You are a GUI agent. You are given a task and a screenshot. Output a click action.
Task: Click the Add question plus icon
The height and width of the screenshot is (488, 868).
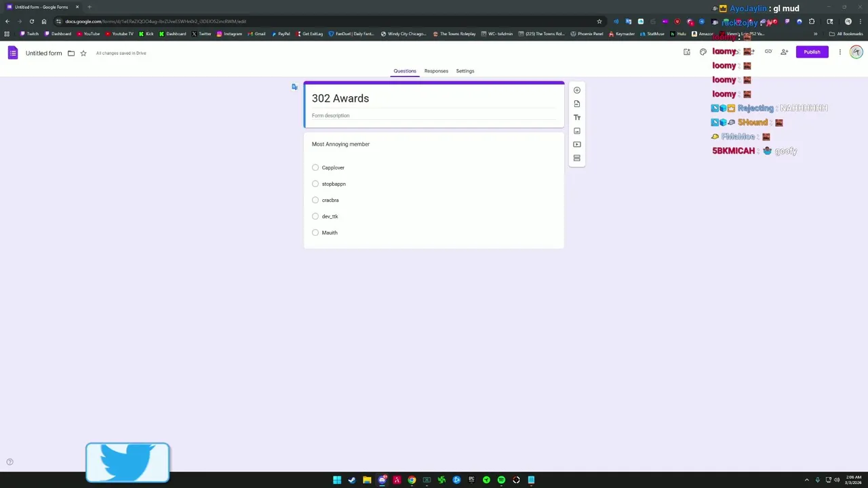[577, 90]
